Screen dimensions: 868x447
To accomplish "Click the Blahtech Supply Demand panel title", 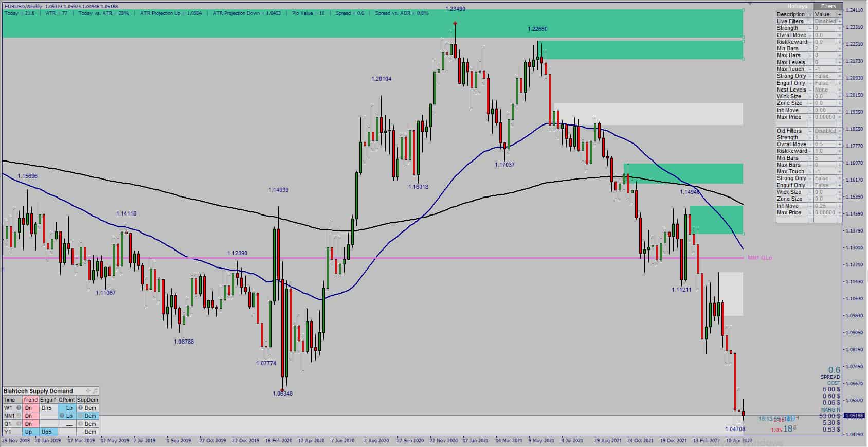I will tap(39, 391).
